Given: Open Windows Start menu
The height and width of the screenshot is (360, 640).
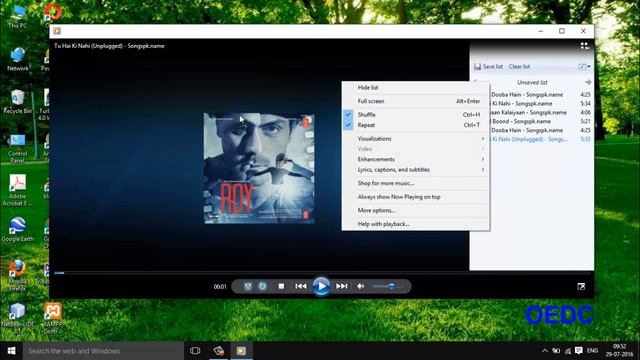Looking at the screenshot, I should (11, 351).
